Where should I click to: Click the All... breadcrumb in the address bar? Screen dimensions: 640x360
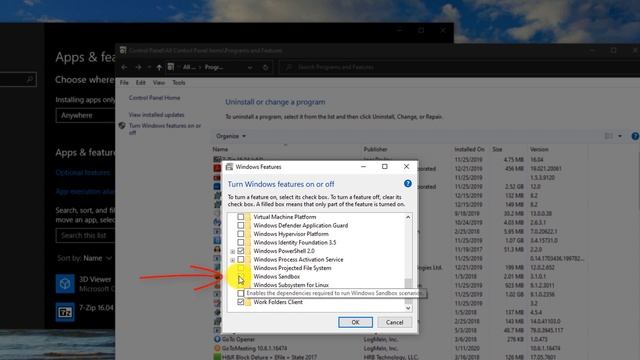[189, 67]
